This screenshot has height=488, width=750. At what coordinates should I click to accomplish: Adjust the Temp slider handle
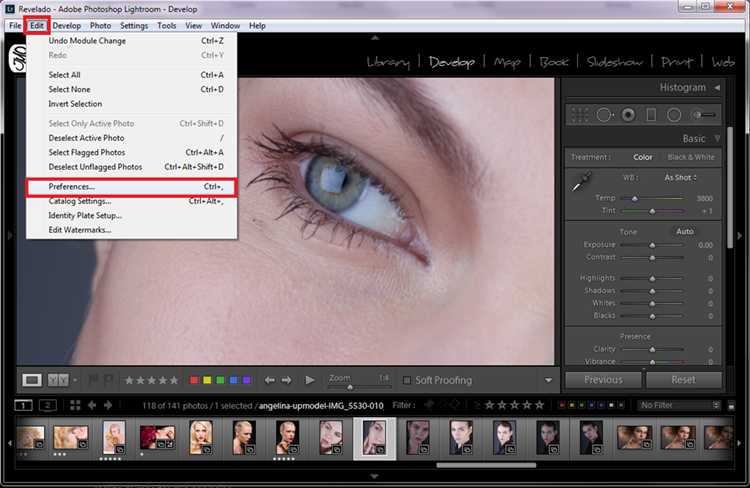tap(635, 198)
